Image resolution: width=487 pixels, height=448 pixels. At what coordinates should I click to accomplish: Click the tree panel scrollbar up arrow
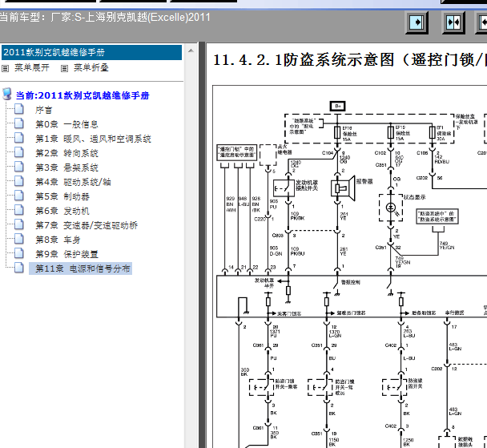191,50
